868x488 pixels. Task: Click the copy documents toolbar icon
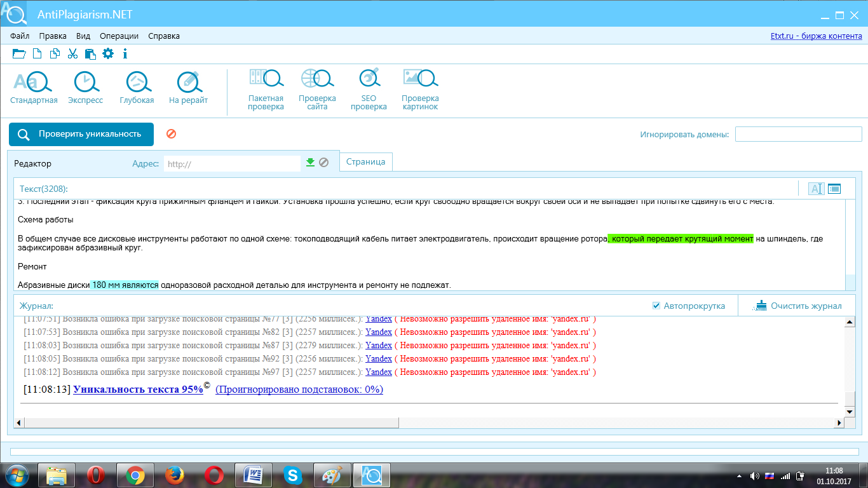(x=55, y=54)
